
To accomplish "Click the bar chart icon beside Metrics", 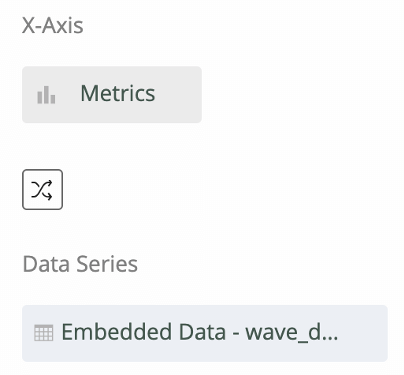I will [x=46, y=95].
